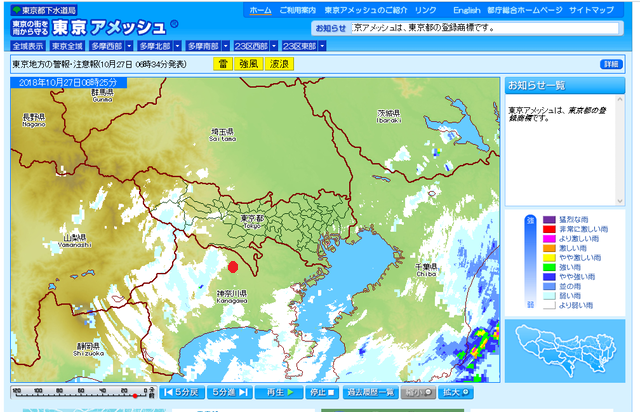The height and width of the screenshot is (412, 640).
Task: Open the 過去履歴一覧 history list
Action: pos(371,392)
